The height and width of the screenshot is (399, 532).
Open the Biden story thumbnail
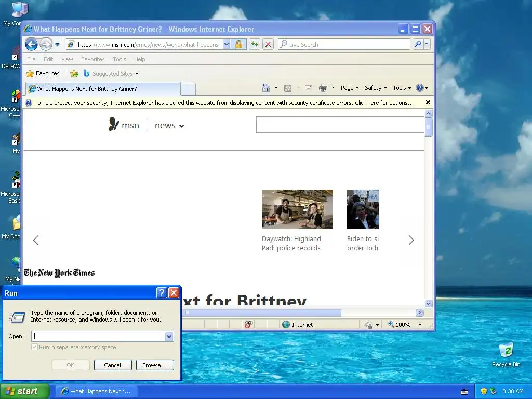pyautogui.click(x=363, y=209)
